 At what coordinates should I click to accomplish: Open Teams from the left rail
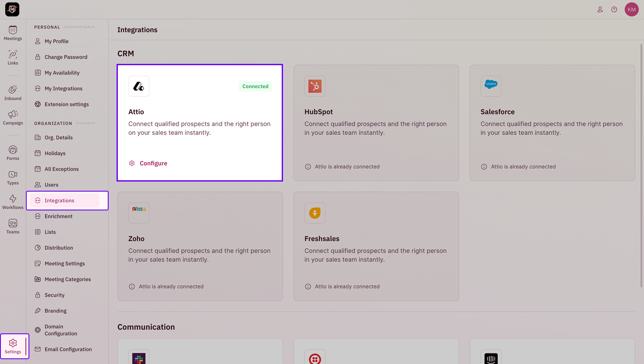pyautogui.click(x=13, y=227)
